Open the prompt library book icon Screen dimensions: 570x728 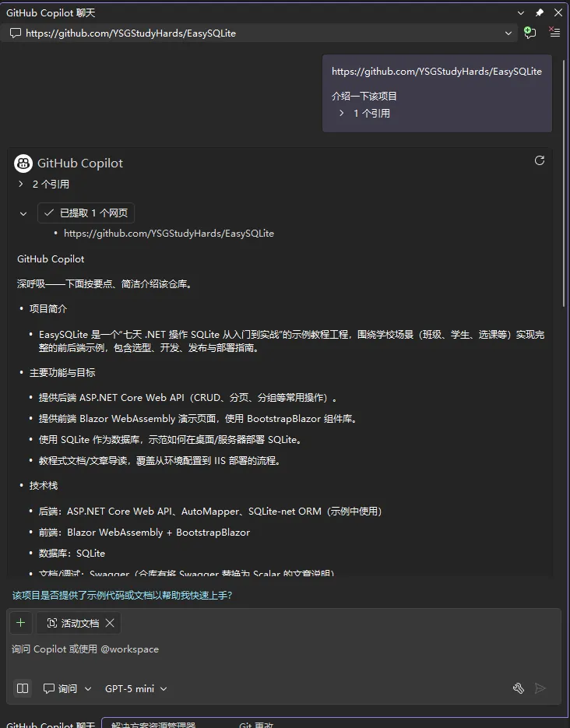point(23,688)
